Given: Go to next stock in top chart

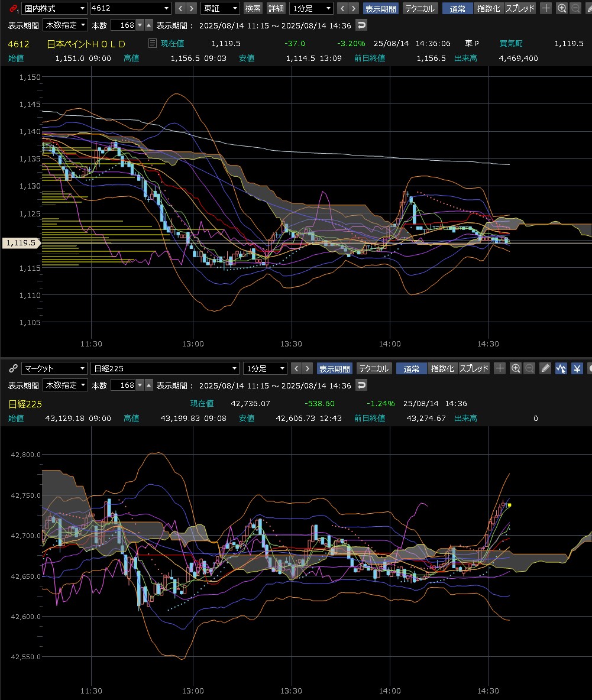Looking at the screenshot, I should tap(192, 8).
